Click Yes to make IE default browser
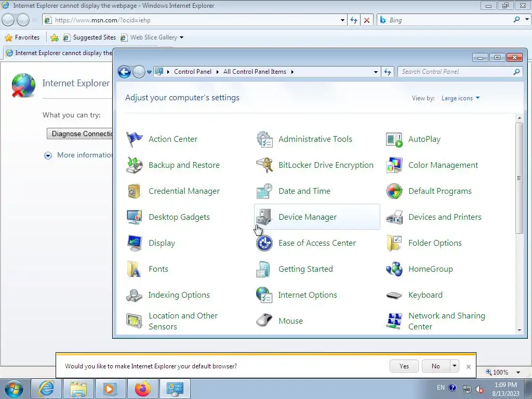 click(x=404, y=366)
